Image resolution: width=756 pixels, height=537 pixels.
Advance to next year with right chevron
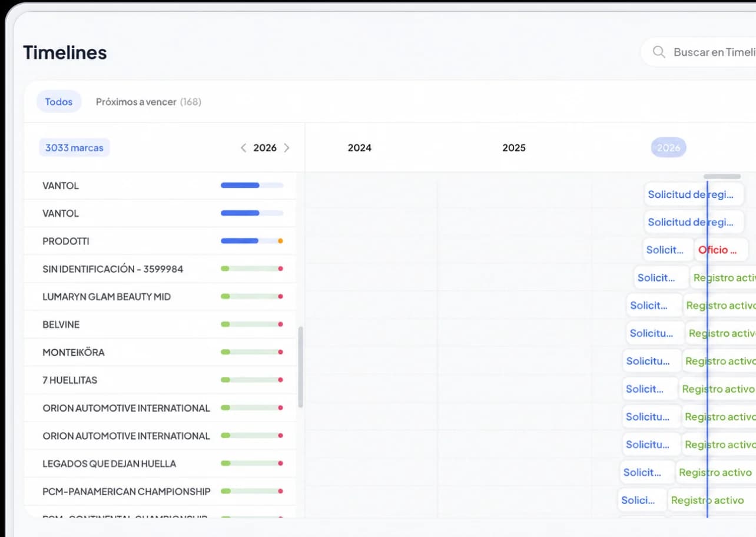point(287,148)
